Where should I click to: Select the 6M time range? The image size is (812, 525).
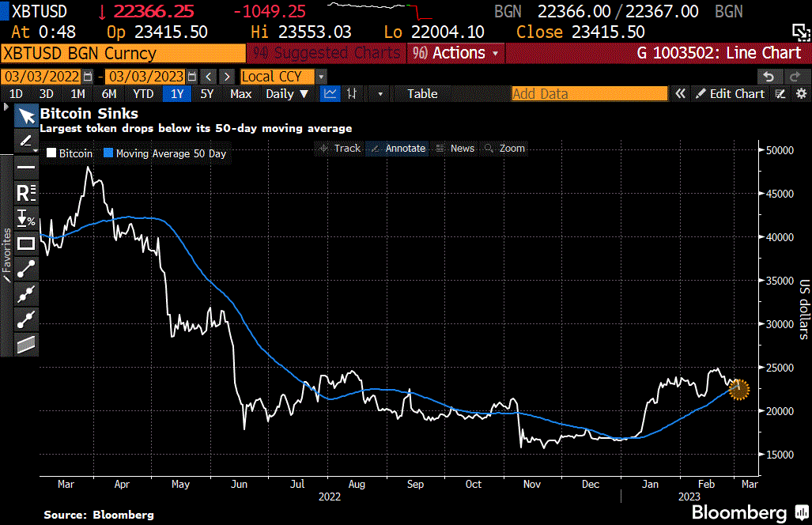pyautogui.click(x=109, y=94)
